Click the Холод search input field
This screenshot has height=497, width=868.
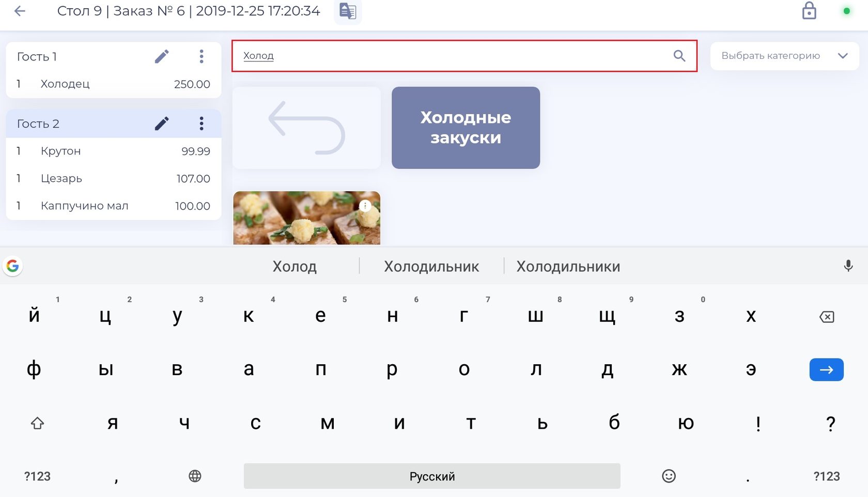(x=464, y=56)
